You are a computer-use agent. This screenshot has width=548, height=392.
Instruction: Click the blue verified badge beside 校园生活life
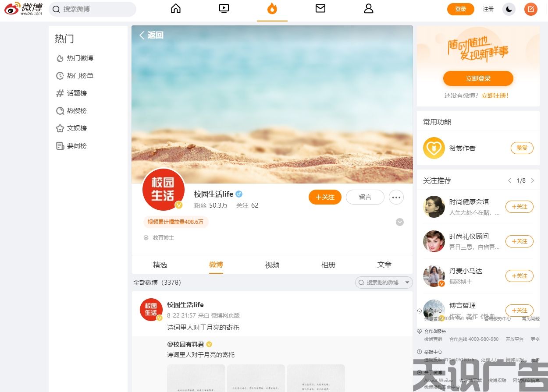click(x=239, y=194)
